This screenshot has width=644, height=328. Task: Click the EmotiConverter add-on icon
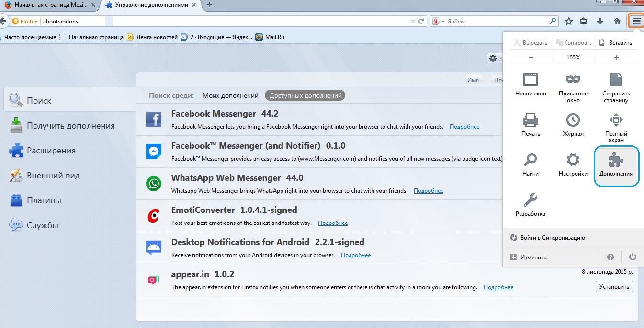[154, 216]
